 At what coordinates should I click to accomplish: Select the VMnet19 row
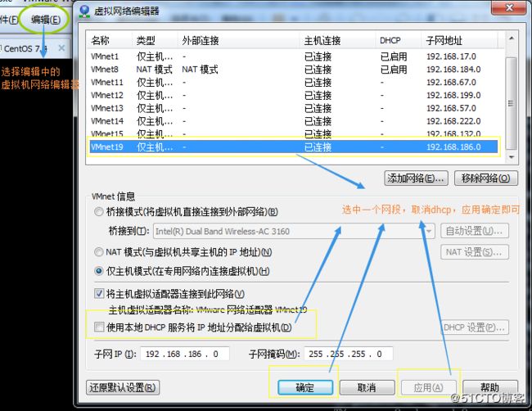tap(294, 147)
